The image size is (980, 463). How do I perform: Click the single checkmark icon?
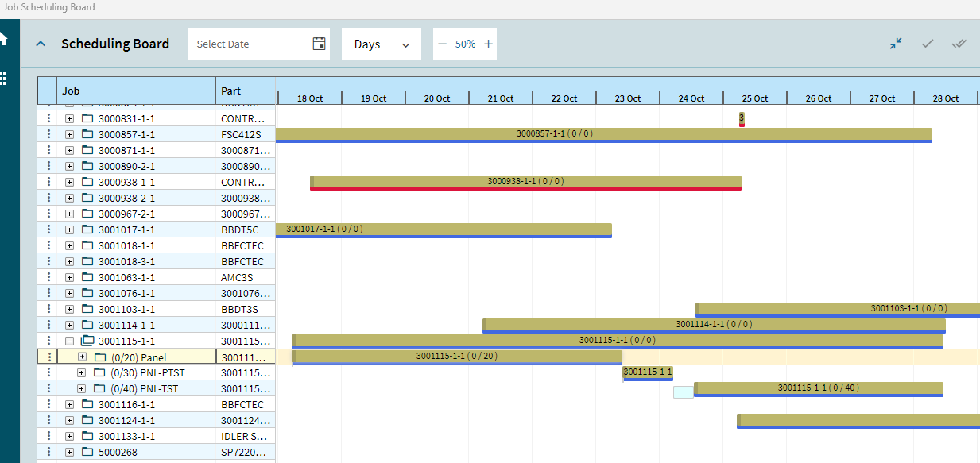(x=928, y=44)
